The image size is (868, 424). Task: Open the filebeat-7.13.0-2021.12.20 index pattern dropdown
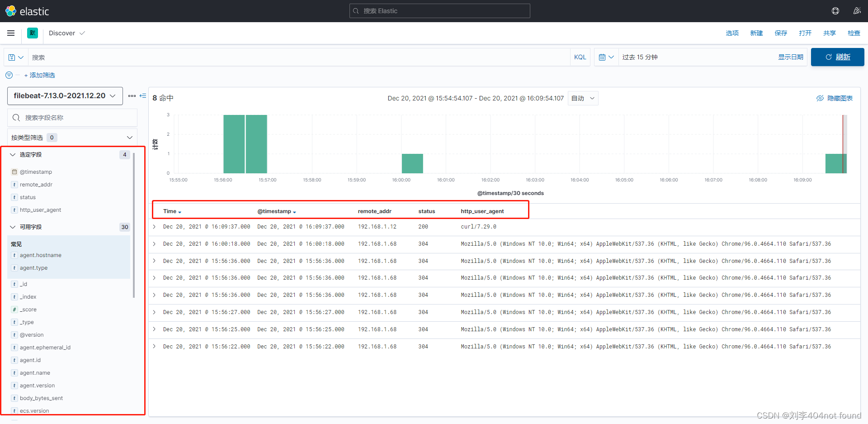pyautogui.click(x=65, y=96)
